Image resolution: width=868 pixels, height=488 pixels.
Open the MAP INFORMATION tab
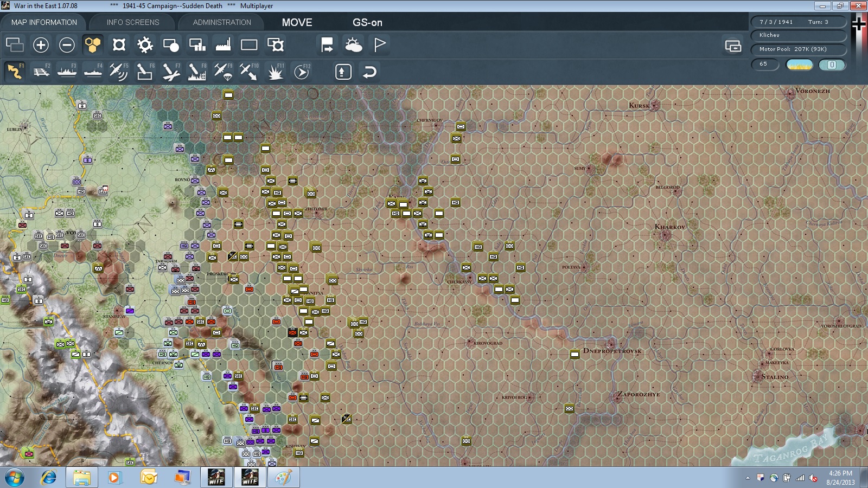(x=44, y=22)
